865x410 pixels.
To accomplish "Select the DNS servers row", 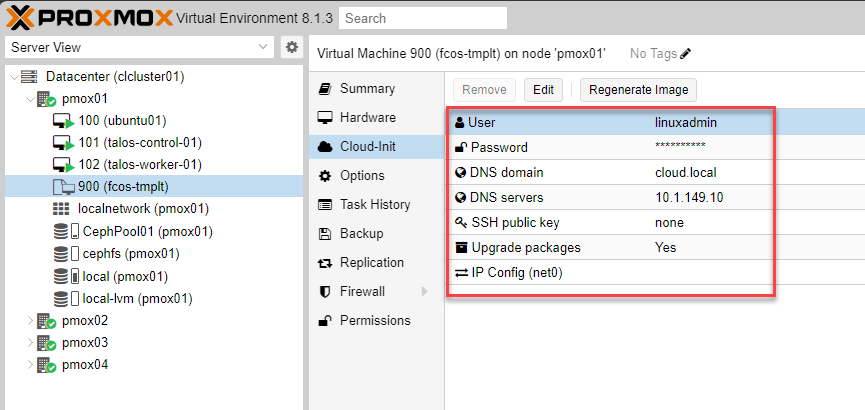I will (610, 198).
